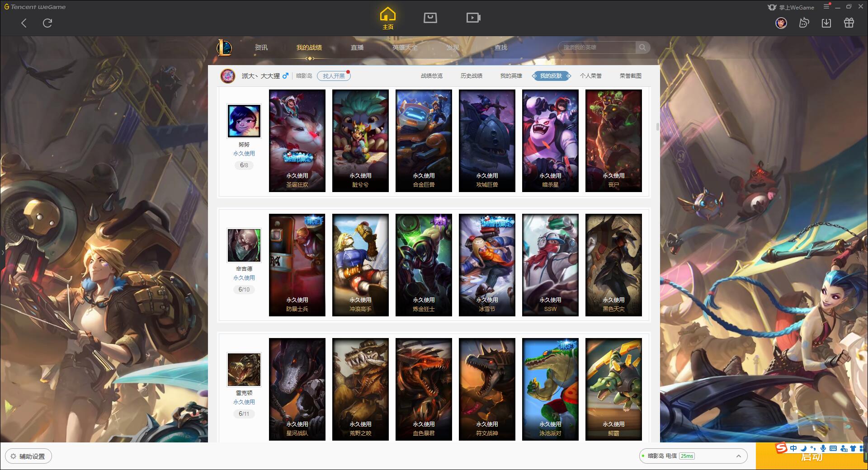Open the 泳池派对 skin thumbnail
The image size is (868, 470).
pyautogui.click(x=550, y=389)
